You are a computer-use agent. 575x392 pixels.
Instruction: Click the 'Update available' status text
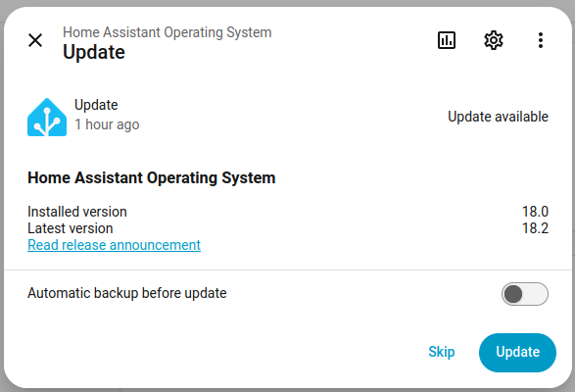pyautogui.click(x=498, y=117)
